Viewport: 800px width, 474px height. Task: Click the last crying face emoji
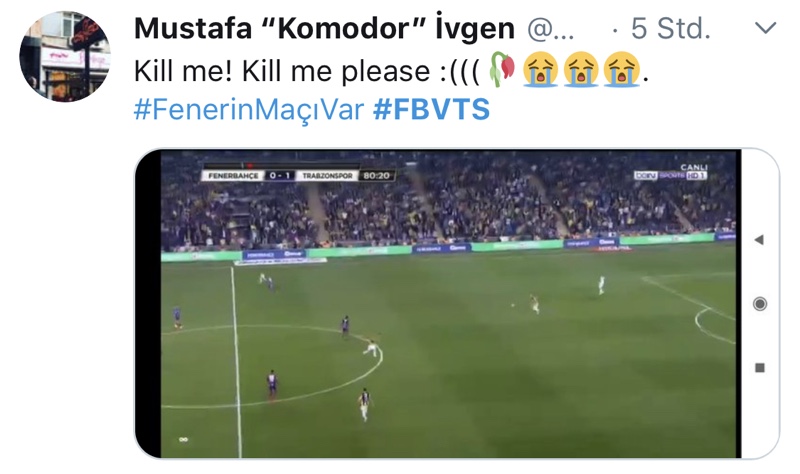[622, 69]
